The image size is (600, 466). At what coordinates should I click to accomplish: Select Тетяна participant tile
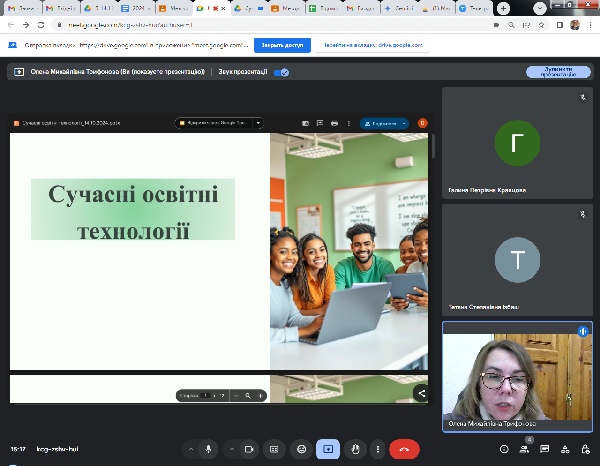pos(517,262)
